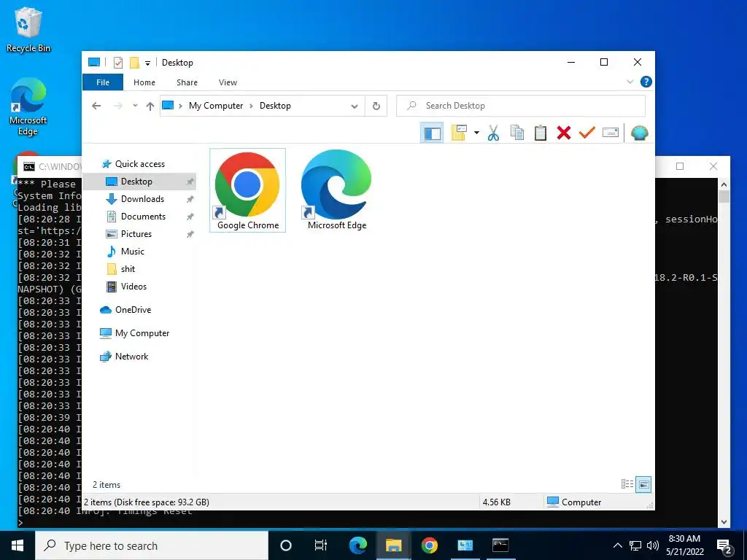This screenshot has height=560, width=747.
Task: Click the taskbar search box
Action: tap(152, 545)
